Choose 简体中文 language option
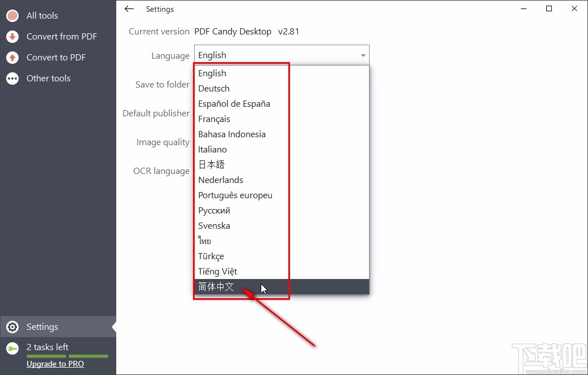Image resolution: width=588 pixels, height=375 pixels. pyautogui.click(x=282, y=287)
